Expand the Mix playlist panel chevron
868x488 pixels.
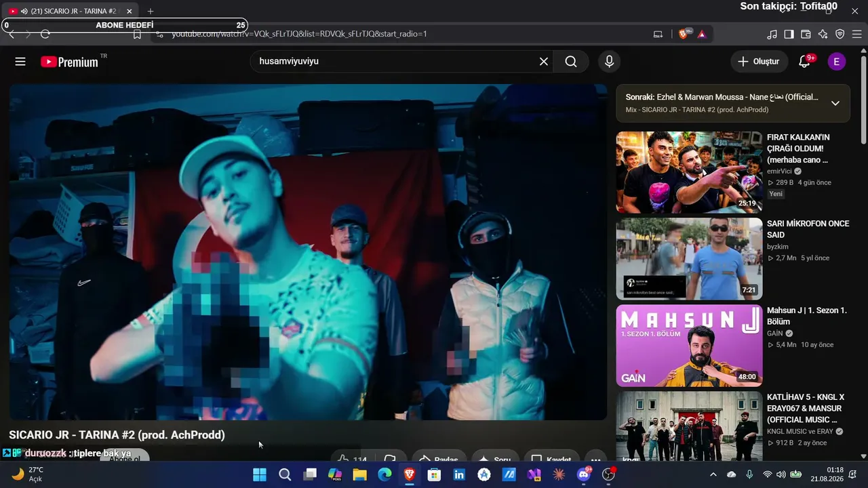(835, 103)
